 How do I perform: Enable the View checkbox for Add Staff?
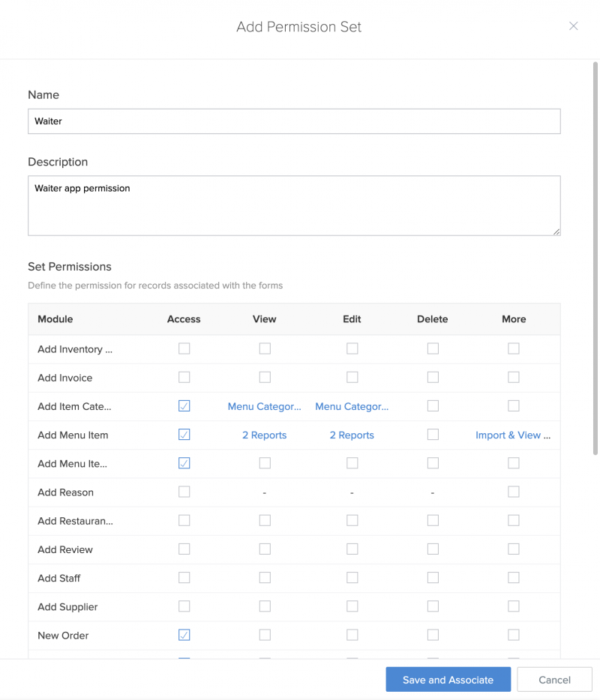pyautogui.click(x=265, y=578)
